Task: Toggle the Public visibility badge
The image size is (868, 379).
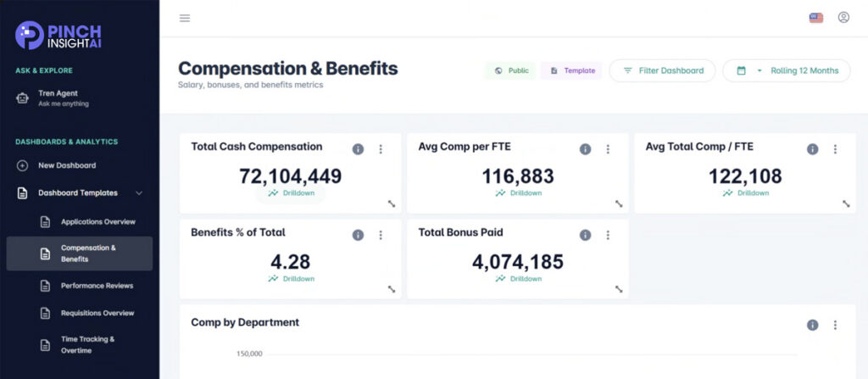Action: (x=510, y=70)
